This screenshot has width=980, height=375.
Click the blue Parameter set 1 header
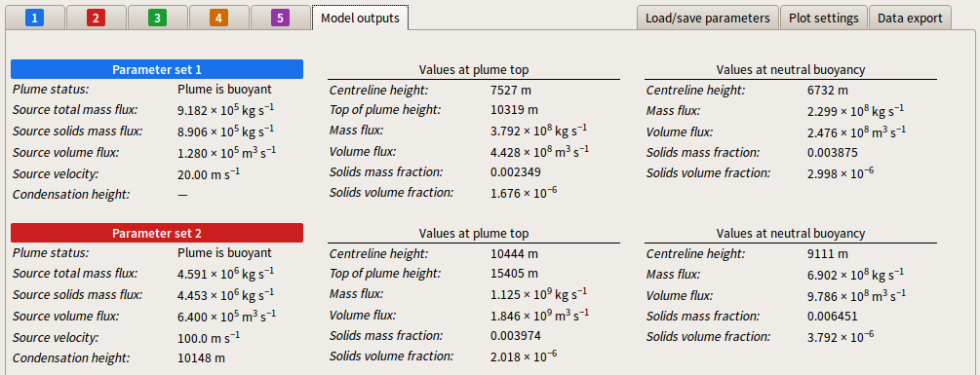click(x=157, y=69)
